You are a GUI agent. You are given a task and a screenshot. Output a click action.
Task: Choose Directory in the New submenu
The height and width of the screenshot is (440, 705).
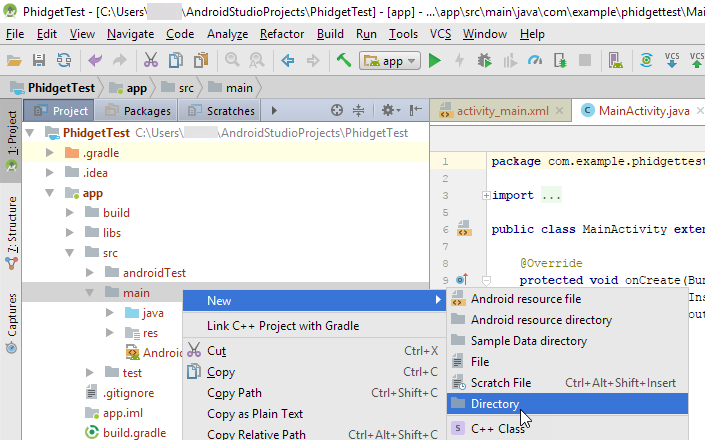(x=567, y=404)
